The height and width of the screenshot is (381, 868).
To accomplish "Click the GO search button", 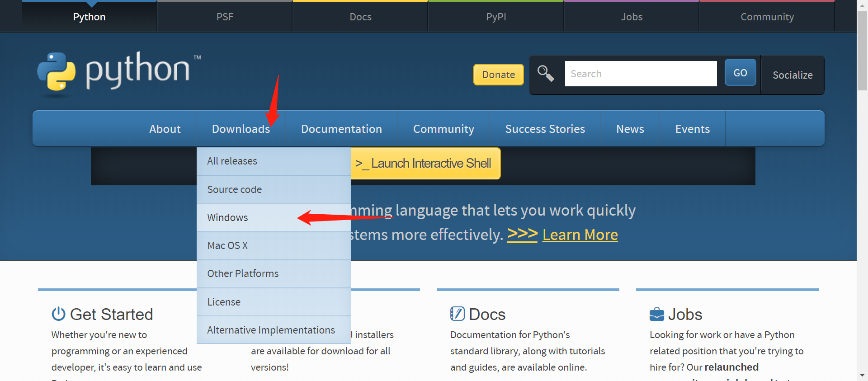I will coord(740,73).
